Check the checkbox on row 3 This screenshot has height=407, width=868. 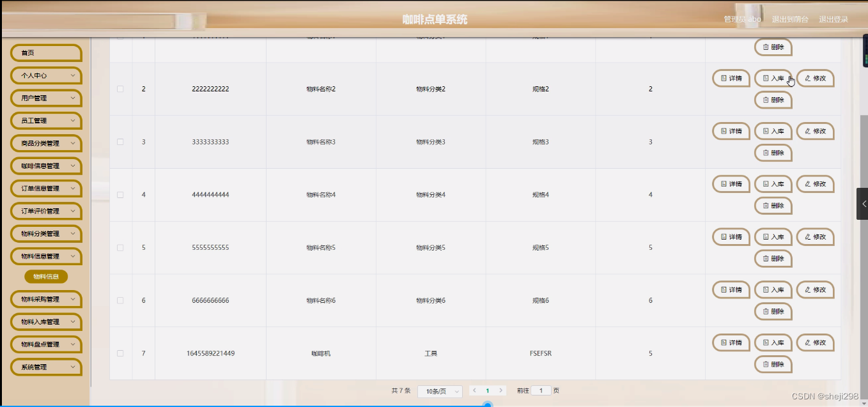click(119, 142)
